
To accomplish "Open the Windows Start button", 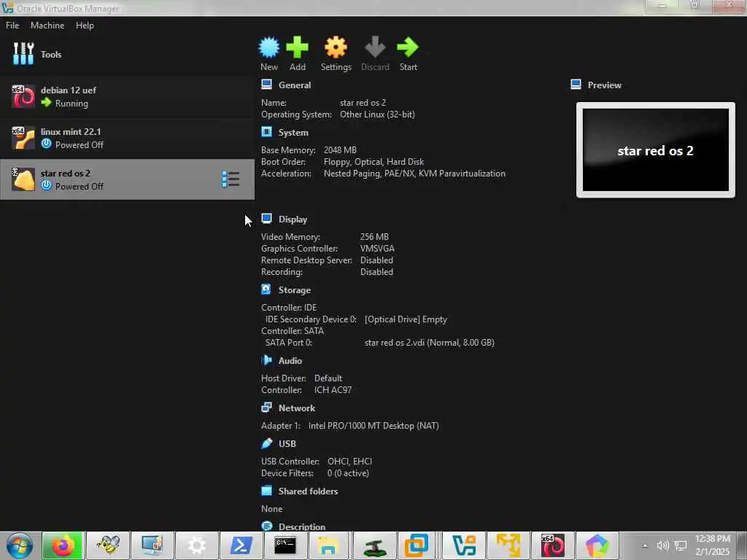I will (x=20, y=545).
